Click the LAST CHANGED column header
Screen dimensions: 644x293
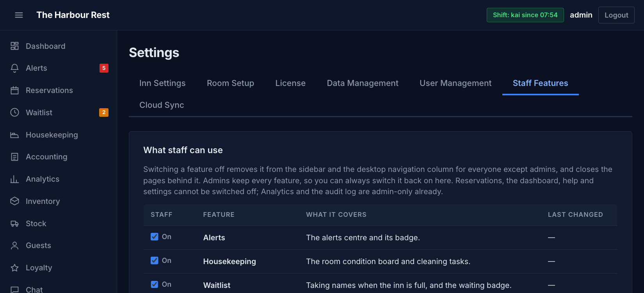(x=575, y=214)
